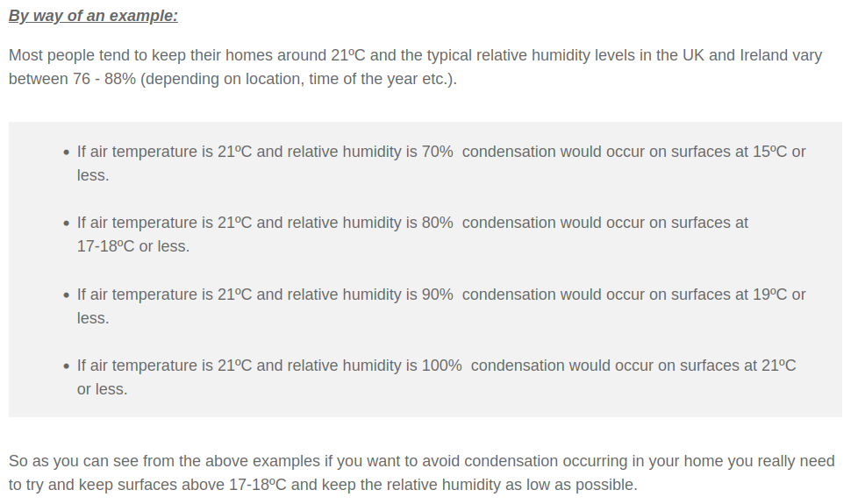Click '(depending on location, time of the year etc.)'
Image resolution: width=858 pixels, height=504 pixels.
pos(298,79)
